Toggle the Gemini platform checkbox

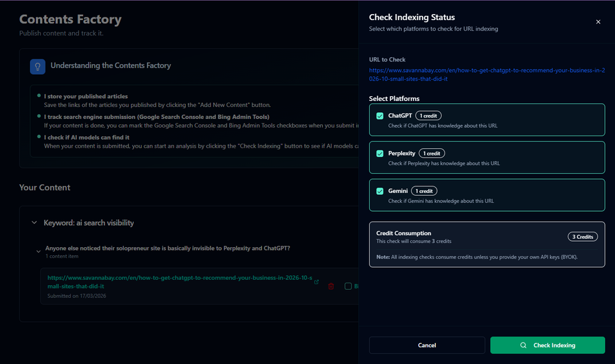pyautogui.click(x=380, y=191)
